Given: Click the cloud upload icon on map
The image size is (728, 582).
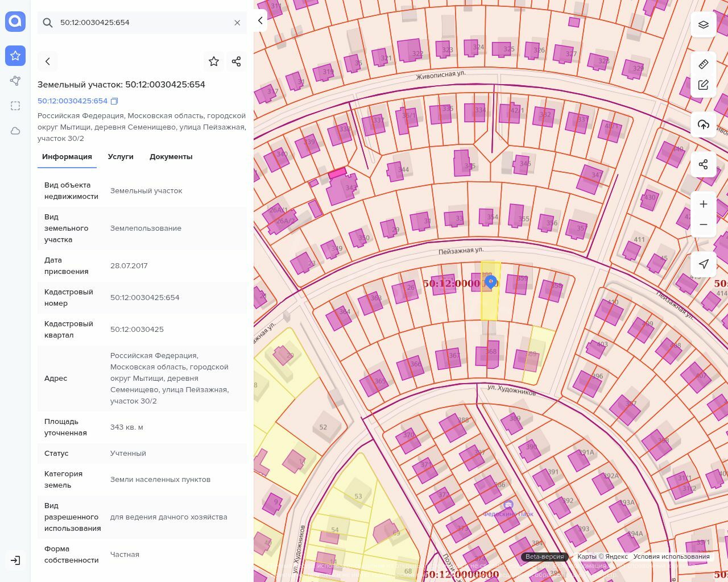Looking at the screenshot, I should pyautogui.click(x=704, y=124).
